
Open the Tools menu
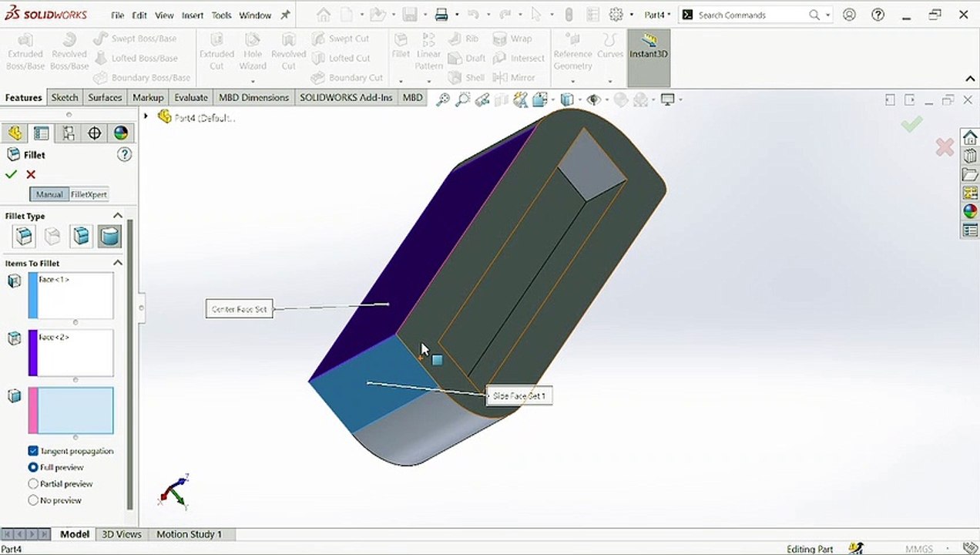click(221, 15)
